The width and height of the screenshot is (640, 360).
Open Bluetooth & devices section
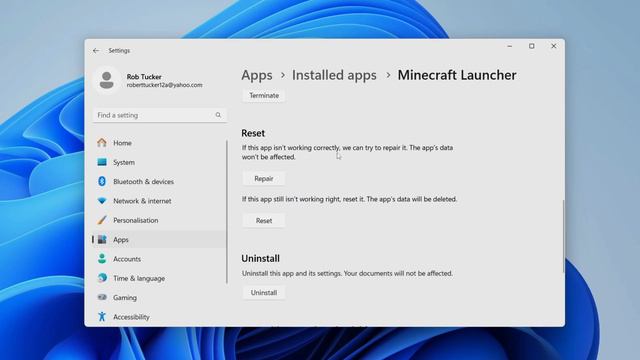pos(159,182)
